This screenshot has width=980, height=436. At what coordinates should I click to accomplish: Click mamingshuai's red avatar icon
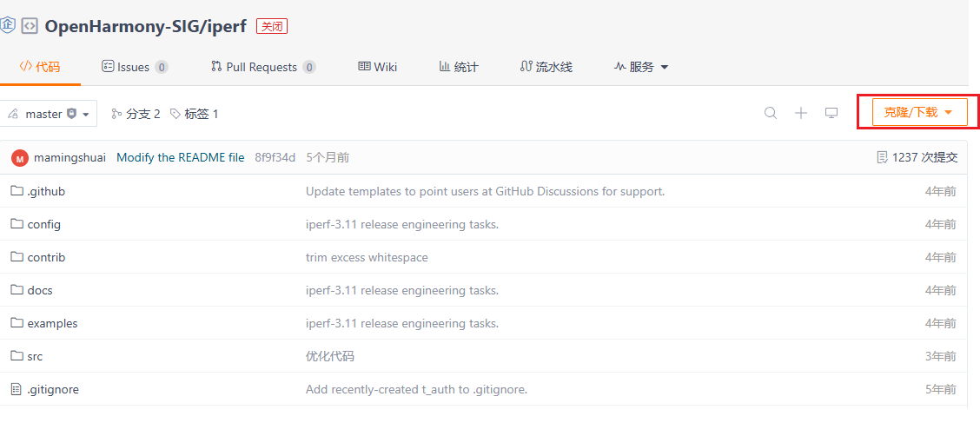tap(19, 158)
